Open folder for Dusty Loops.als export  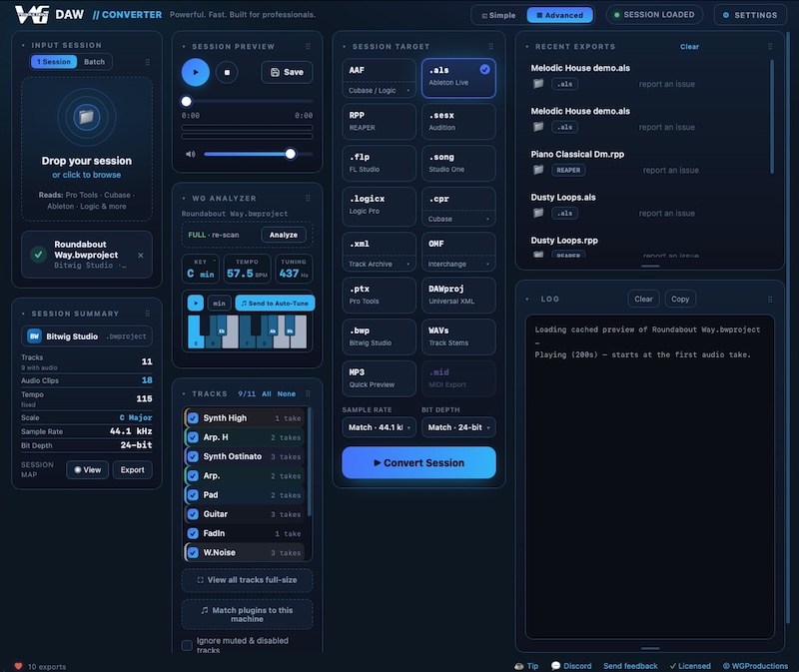(x=538, y=213)
